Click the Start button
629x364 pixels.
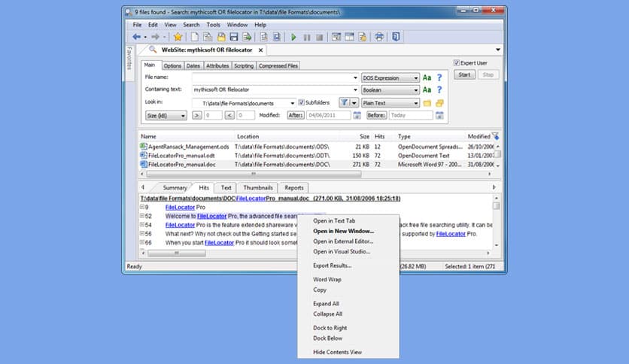464,74
